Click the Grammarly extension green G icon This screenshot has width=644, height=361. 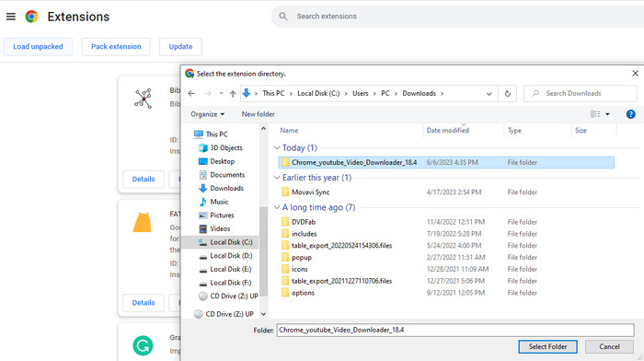point(143,345)
